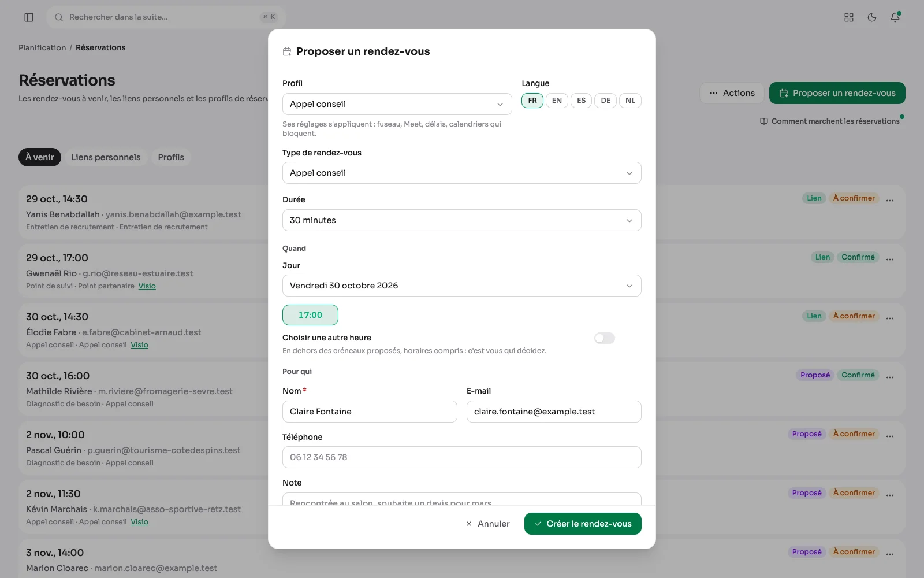Open the notifications bell
This screenshot has width=924, height=578.
point(895,17)
